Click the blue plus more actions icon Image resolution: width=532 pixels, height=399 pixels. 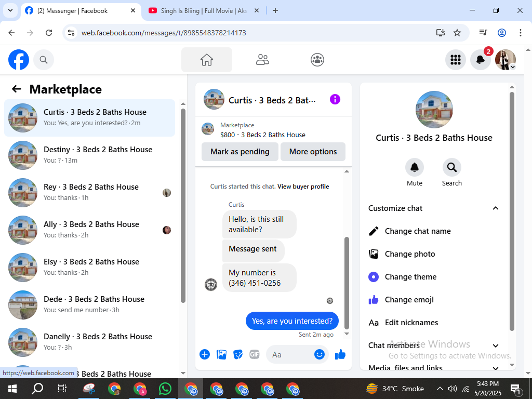205,354
